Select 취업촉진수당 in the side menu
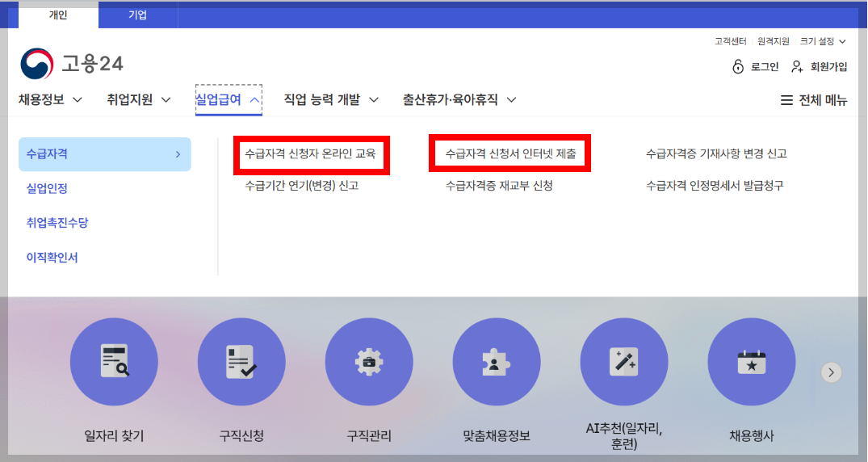868x462 pixels. 57,223
